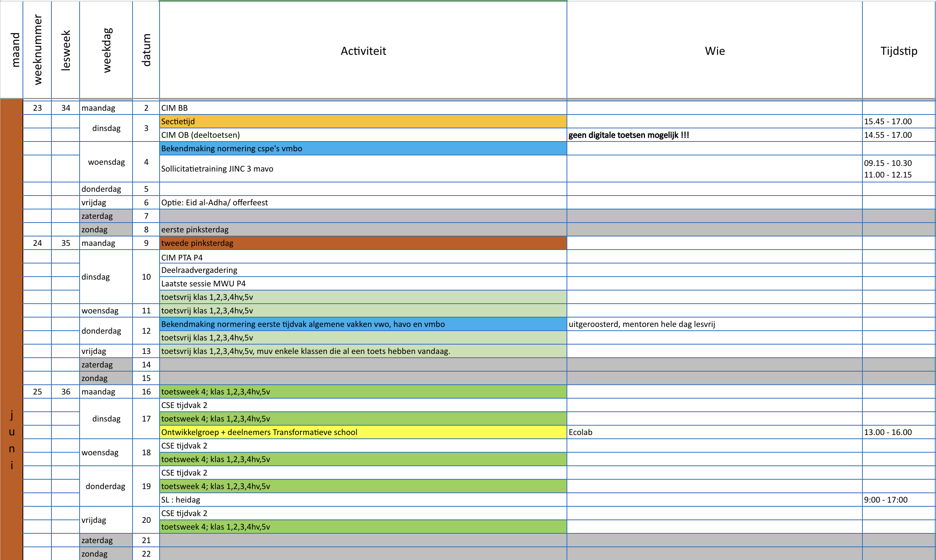This screenshot has height=560, width=936.
Task: Select the donderdag cell for date 5
Action: [106, 189]
